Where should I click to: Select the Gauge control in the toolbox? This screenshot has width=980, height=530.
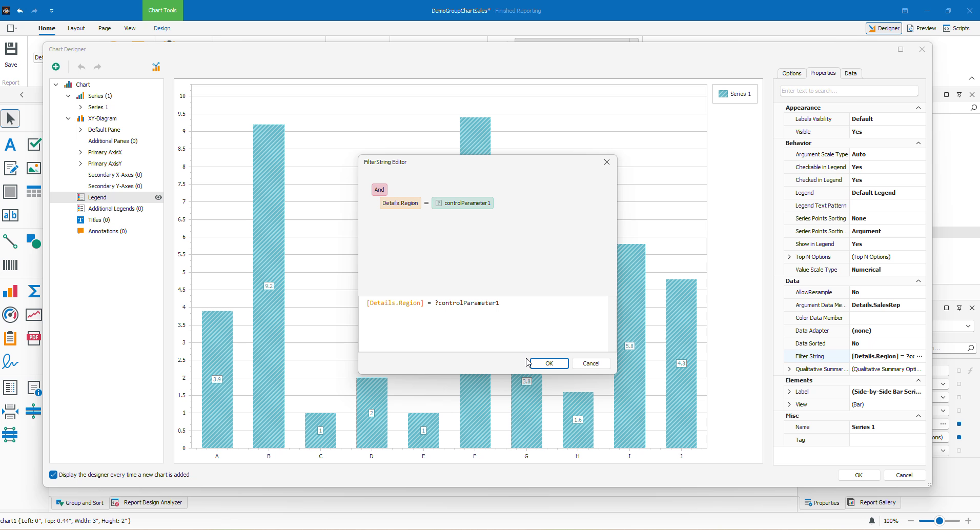tap(10, 315)
